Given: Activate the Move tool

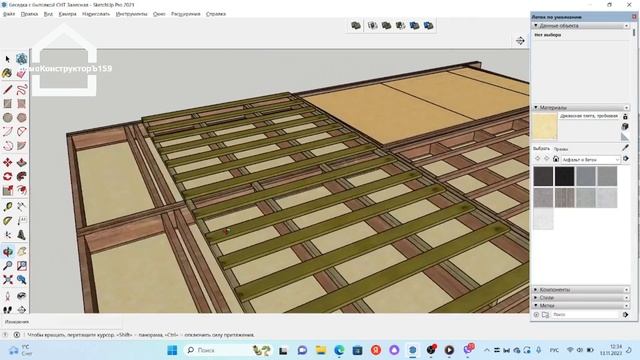Looking at the screenshot, I should pyautogui.click(x=7, y=162).
